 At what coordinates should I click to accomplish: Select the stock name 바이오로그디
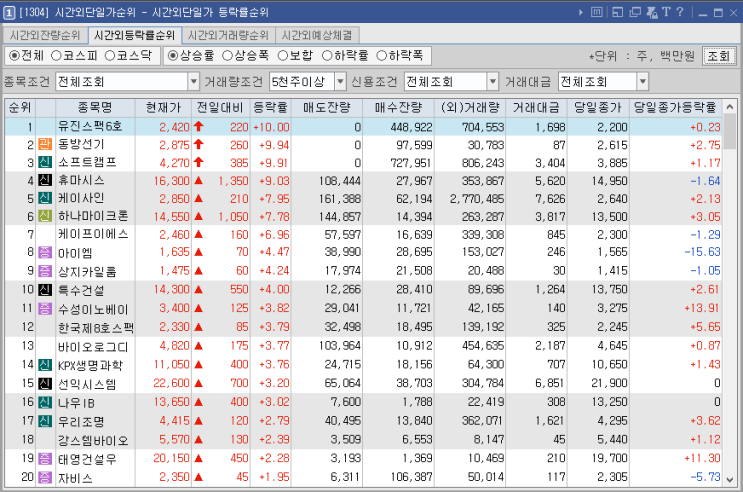(93, 346)
